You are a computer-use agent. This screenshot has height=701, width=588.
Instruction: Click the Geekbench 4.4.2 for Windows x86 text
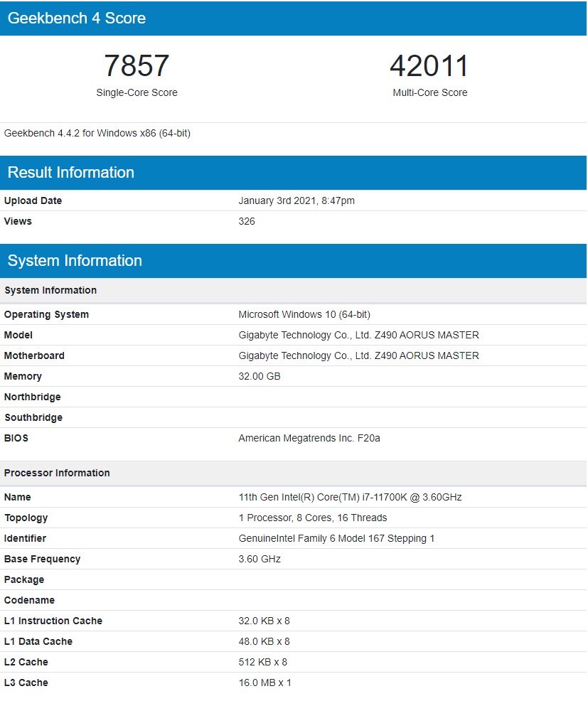coord(97,133)
